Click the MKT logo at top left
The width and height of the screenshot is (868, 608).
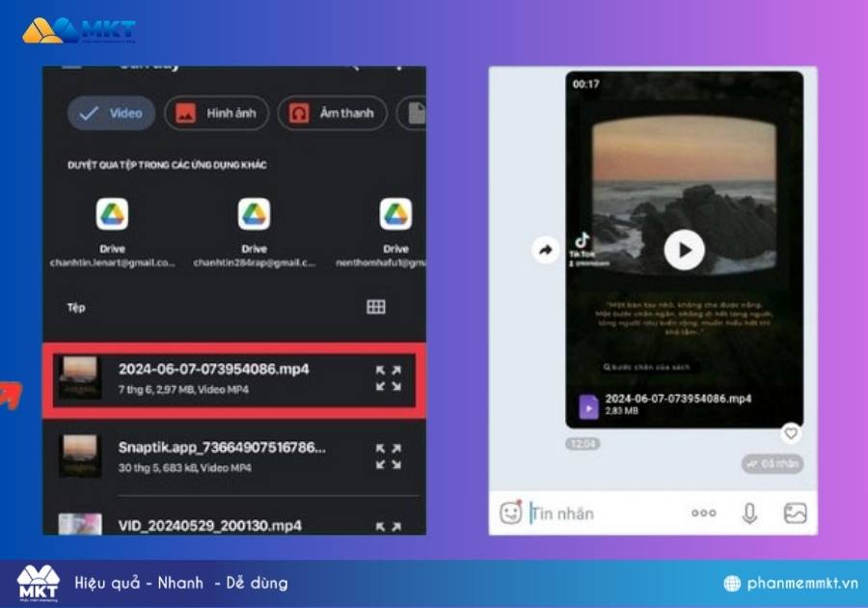(79, 31)
